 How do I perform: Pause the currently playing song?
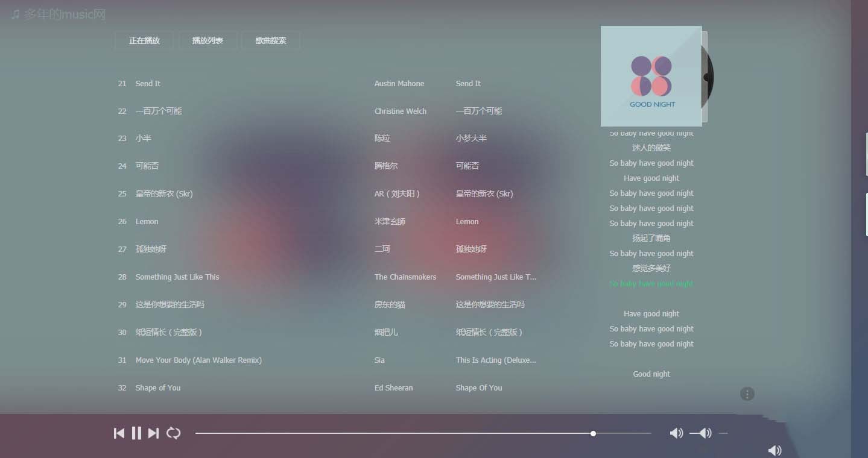click(136, 433)
